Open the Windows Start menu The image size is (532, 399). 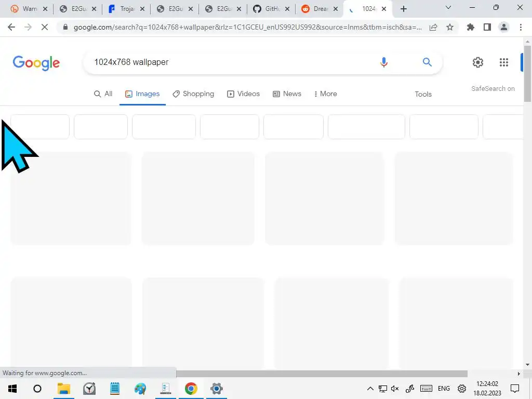pos(12,389)
